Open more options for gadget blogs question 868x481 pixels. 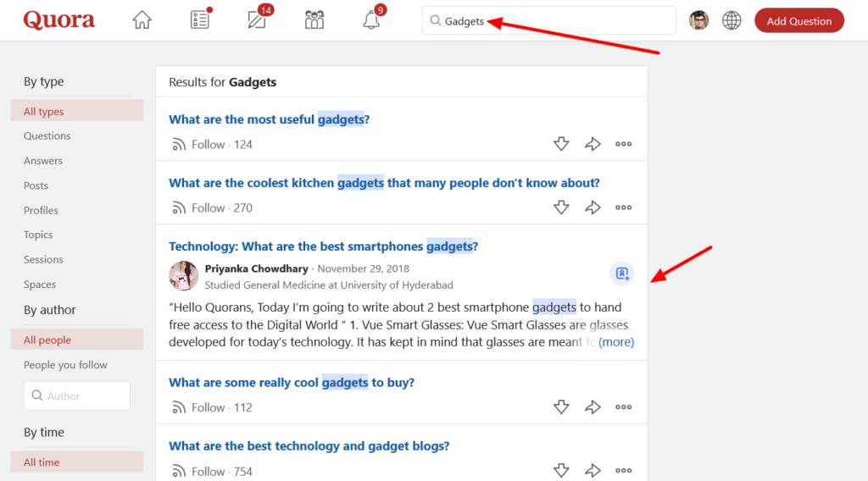pyautogui.click(x=623, y=471)
